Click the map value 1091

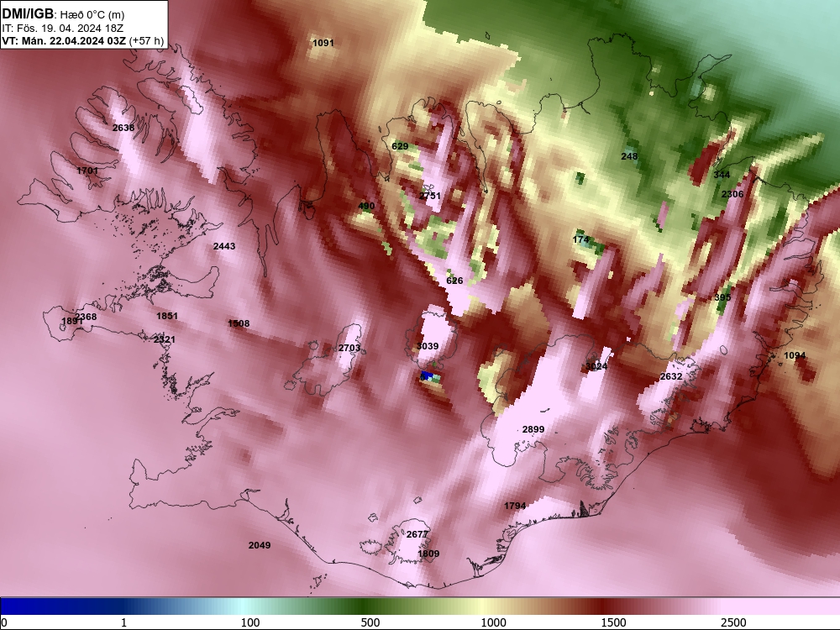pos(323,43)
